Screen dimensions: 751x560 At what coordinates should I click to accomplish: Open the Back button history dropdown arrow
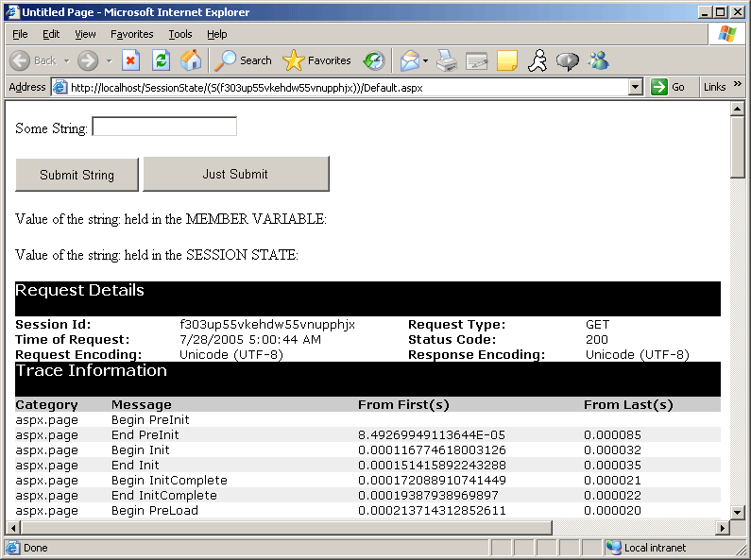(x=67, y=60)
